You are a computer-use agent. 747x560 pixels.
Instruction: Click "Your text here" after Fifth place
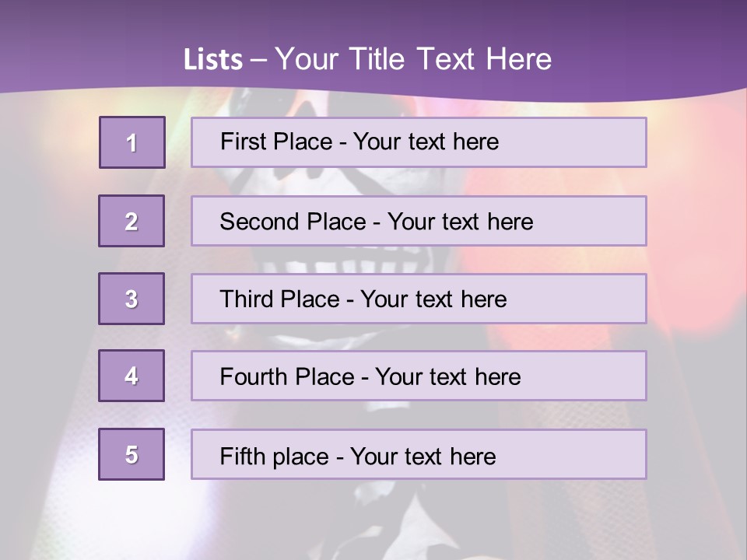pos(423,456)
